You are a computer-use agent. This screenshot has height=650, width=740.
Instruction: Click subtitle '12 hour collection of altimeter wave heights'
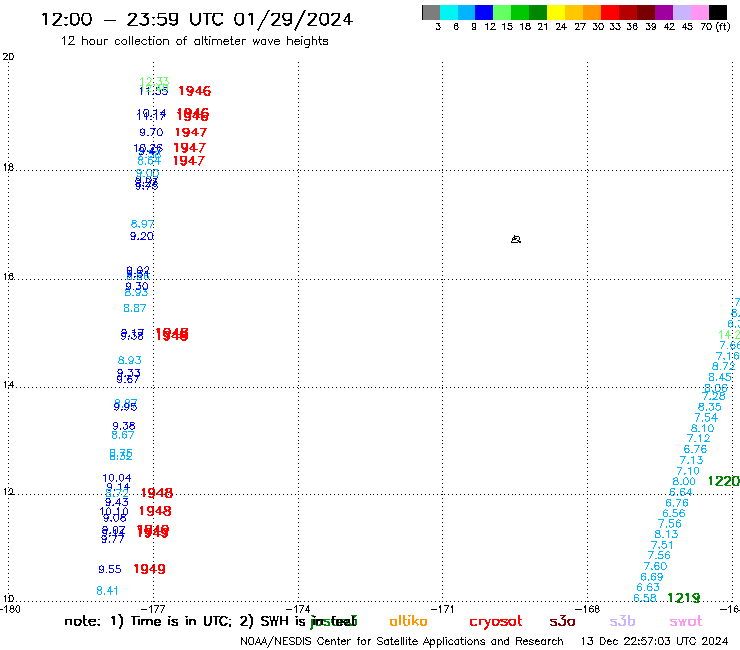pos(194,41)
